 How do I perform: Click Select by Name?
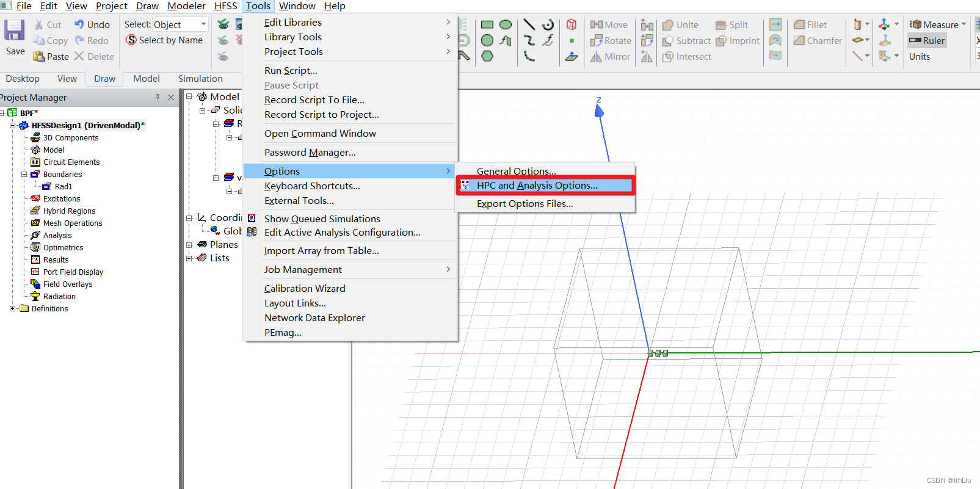tap(164, 40)
